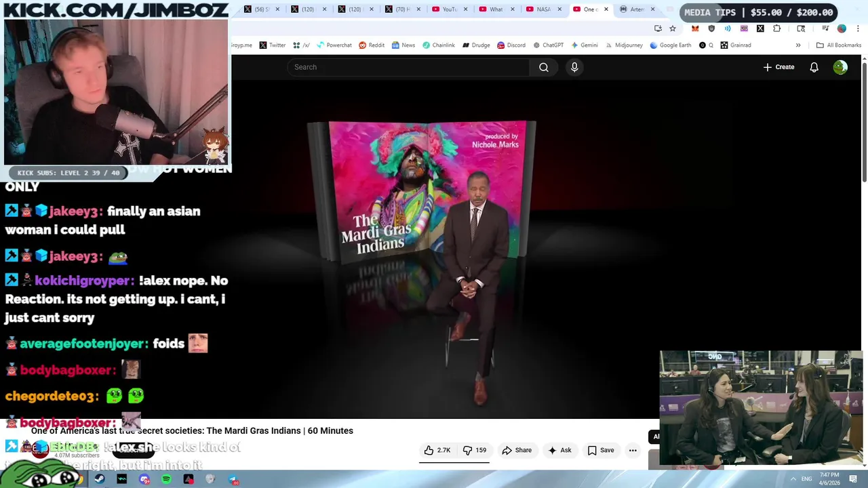
Task: Open Steam from the taskbar
Action: (100, 479)
